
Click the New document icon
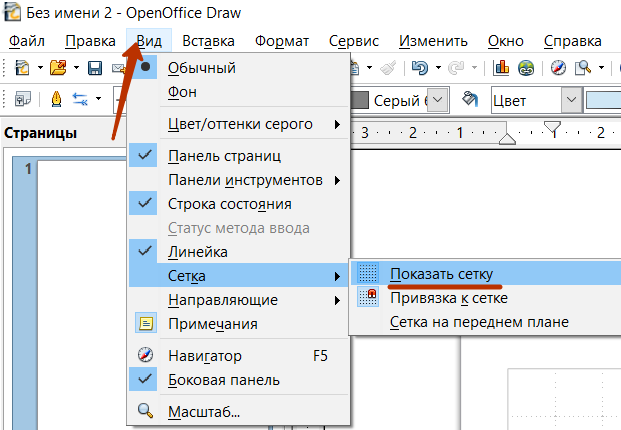click(22, 68)
